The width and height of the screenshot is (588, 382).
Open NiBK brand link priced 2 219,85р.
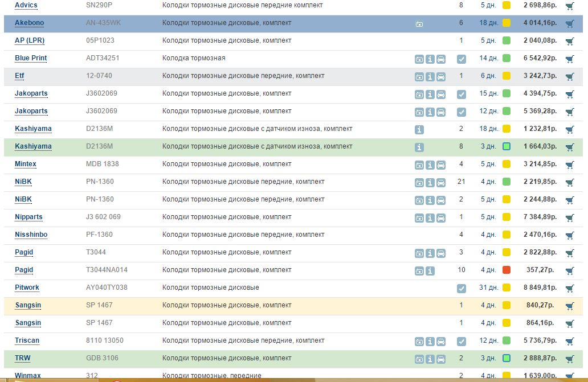tap(23, 182)
